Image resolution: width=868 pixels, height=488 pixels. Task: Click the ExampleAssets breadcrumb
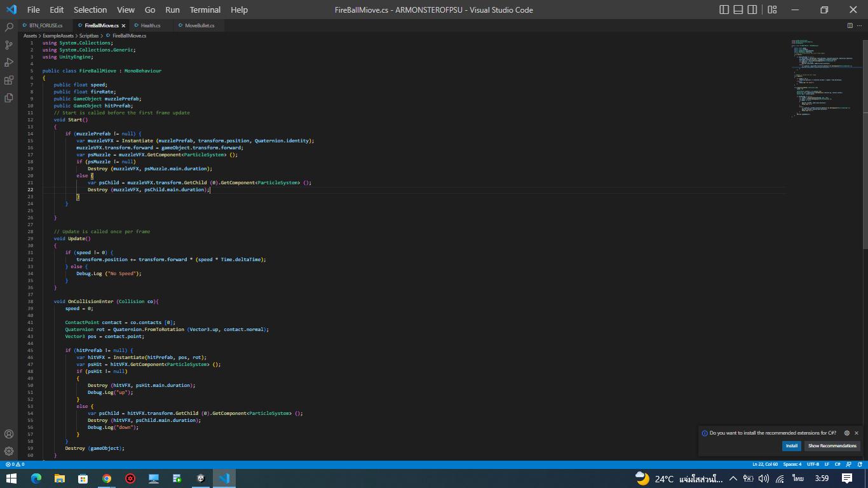click(x=58, y=36)
